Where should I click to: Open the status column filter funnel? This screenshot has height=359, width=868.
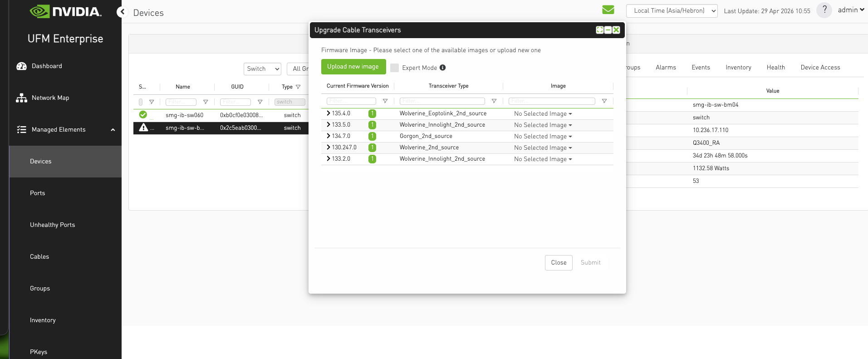(152, 102)
